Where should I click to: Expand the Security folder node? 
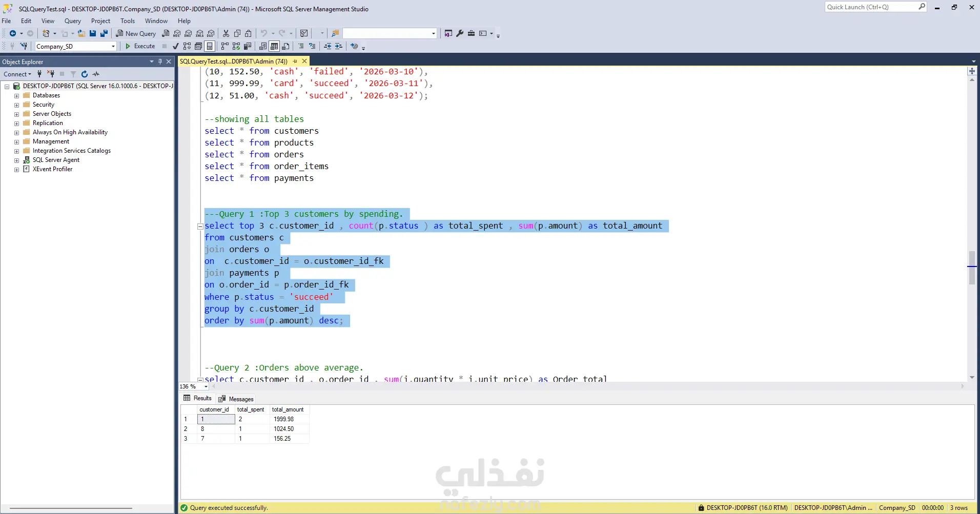(x=16, y=105)
